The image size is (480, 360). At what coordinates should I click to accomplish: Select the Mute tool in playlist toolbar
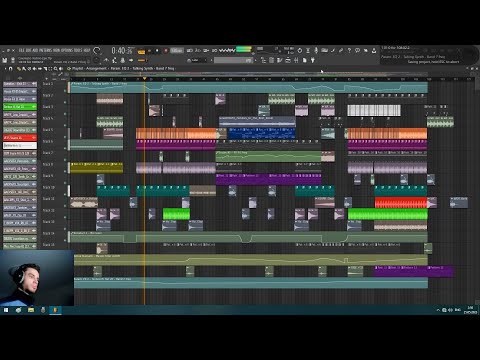pos(34,68)
